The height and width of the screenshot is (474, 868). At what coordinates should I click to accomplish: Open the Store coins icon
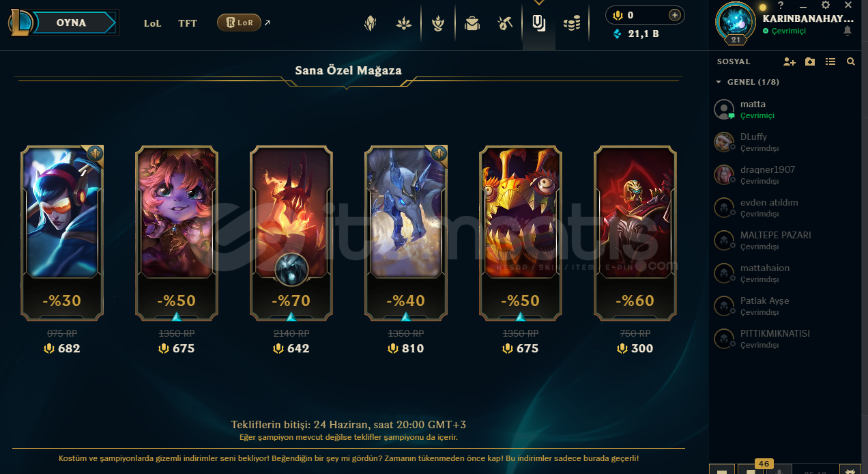point(572,24)
